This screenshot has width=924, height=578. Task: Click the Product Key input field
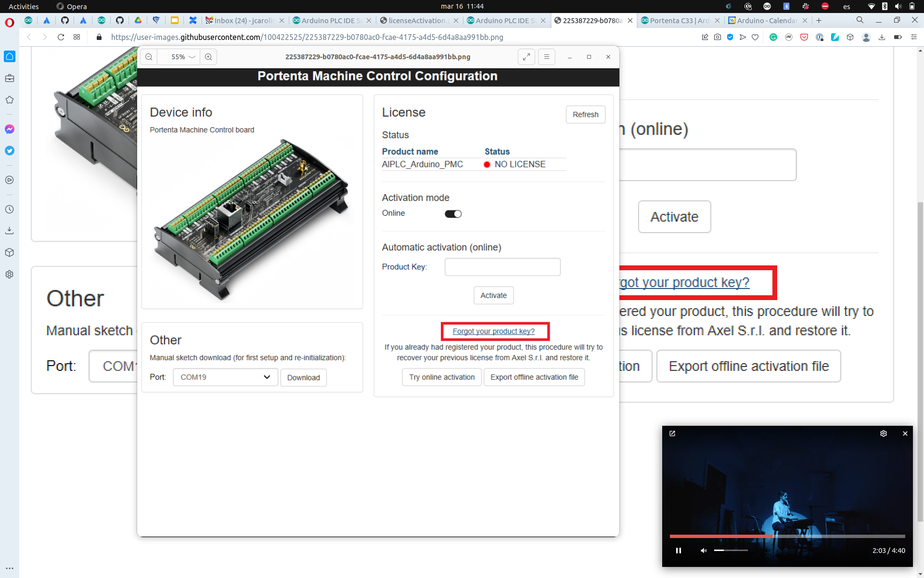(502, 267)
